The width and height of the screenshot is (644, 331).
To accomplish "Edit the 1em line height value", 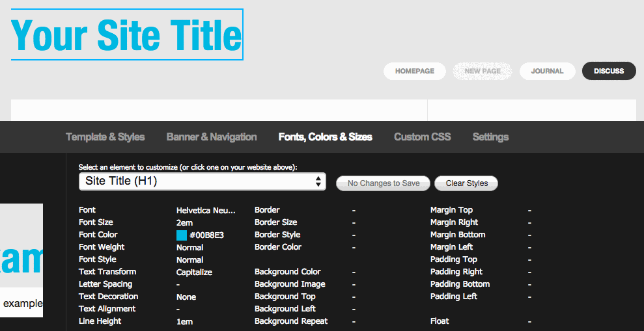I will 184,322.
